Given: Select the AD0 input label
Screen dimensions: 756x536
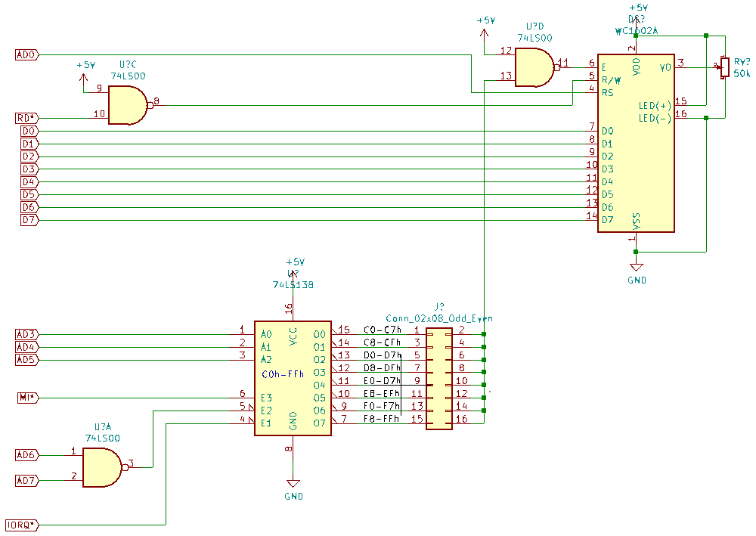Looking at the screenshot, I should [26, 54].
